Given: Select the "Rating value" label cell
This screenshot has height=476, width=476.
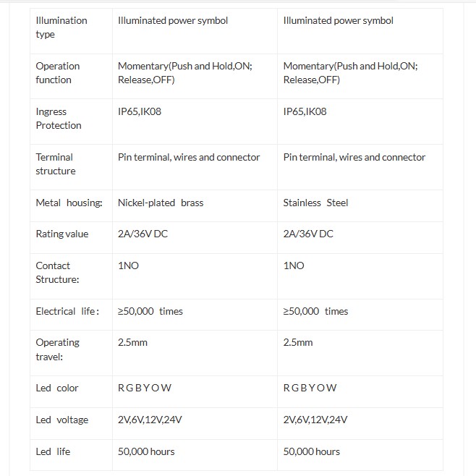Looking at the screenshot, I should 62,234.
